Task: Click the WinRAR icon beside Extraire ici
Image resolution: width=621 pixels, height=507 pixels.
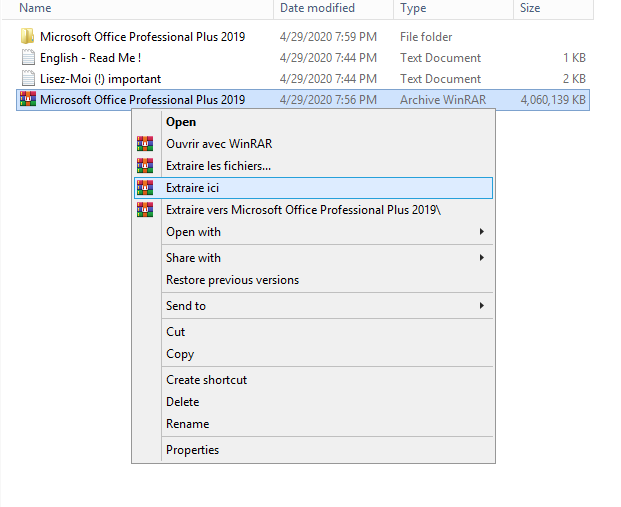Action: (x=145, y=188)
